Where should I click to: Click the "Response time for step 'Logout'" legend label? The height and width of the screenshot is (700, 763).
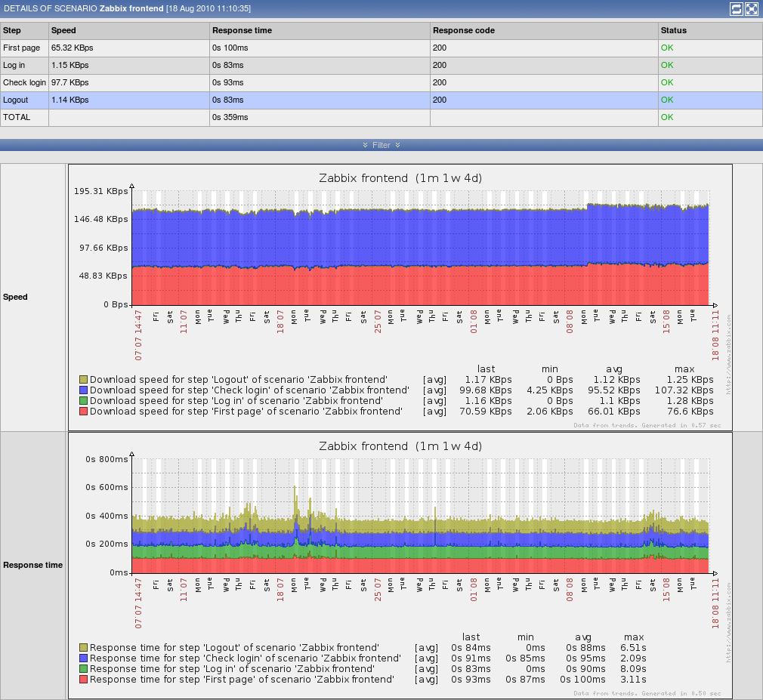[x=234, y=647]
